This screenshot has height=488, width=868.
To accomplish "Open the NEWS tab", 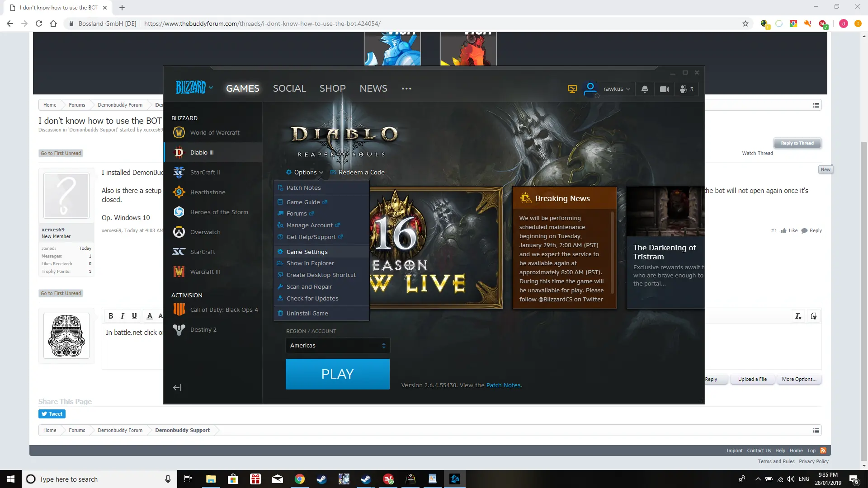I will (x=373, y=89).
